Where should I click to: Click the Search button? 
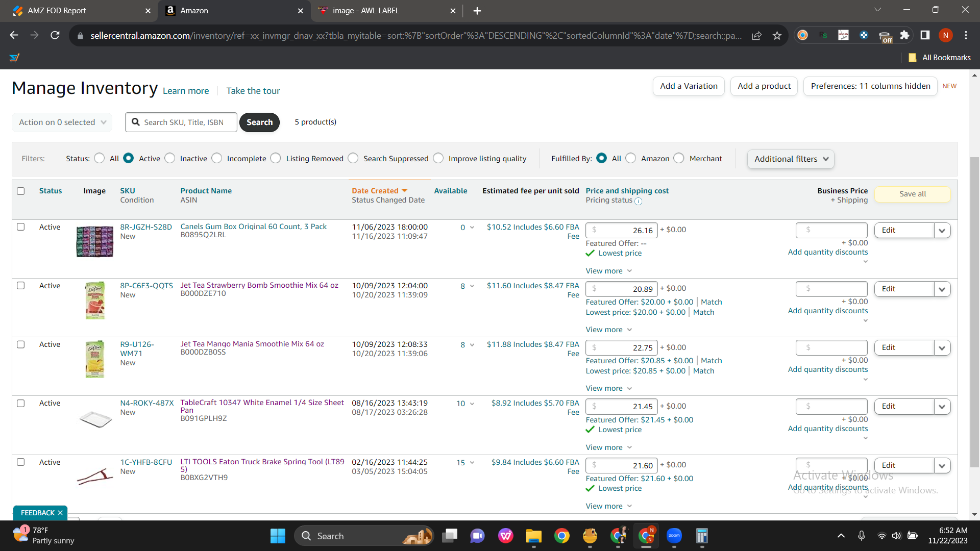click(x=259, y=122)
